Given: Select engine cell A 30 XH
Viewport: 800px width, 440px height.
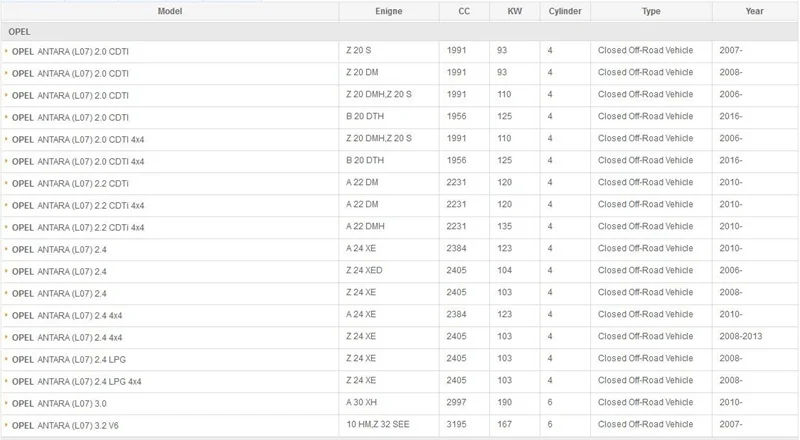Looking at the screenshot, I should click(361, 402).
